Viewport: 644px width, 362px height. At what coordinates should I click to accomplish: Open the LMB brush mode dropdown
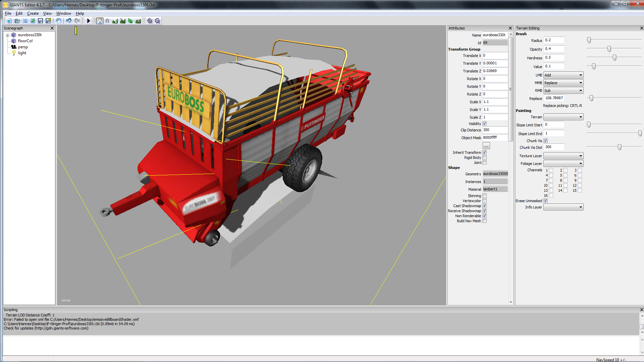pyautogui.click(x=563, y=75)
